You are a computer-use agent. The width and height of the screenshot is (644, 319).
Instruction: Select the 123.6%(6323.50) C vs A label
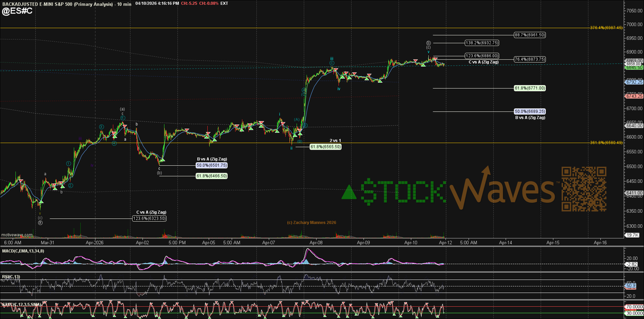[x=149, y=218]
